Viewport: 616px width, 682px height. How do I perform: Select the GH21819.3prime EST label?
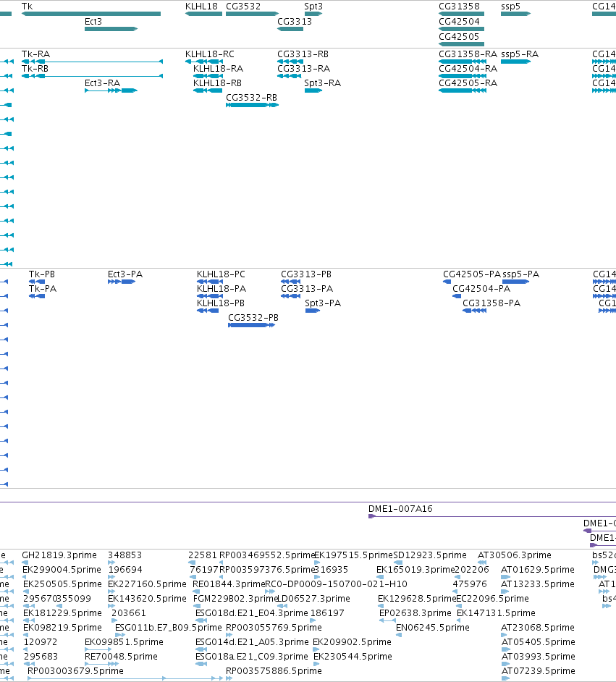(x=59, y=555)
